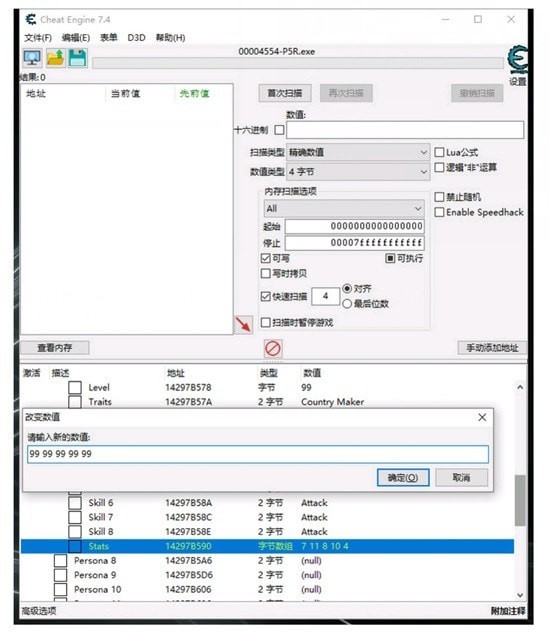Click the address list vertical scrollbar thumb
The height and width of the screenshot is (632, 549).
[x=520, y=500]
